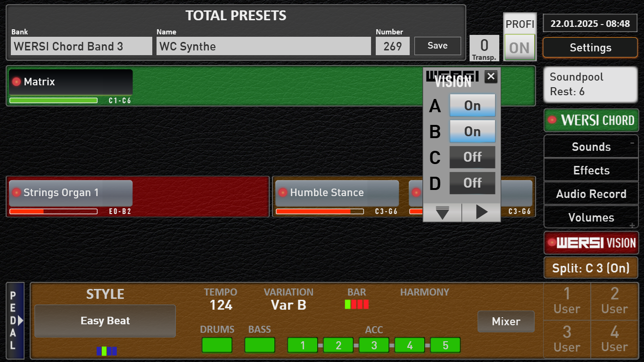Turn on Vision channel C
Viewport: 644px width, 362px height.
point(472,157)
